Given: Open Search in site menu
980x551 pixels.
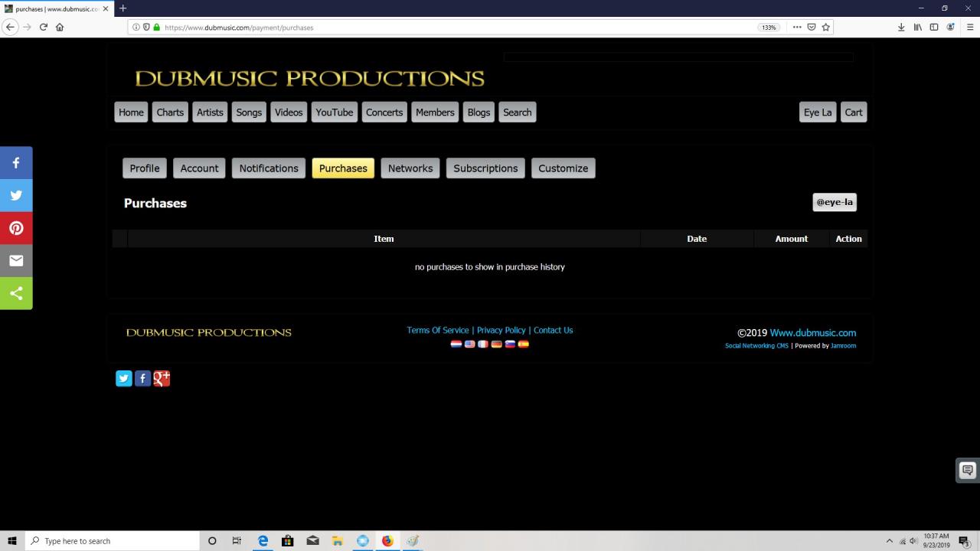Looking at the screenshot, I should pyautogui.click(x=518, y=112).
